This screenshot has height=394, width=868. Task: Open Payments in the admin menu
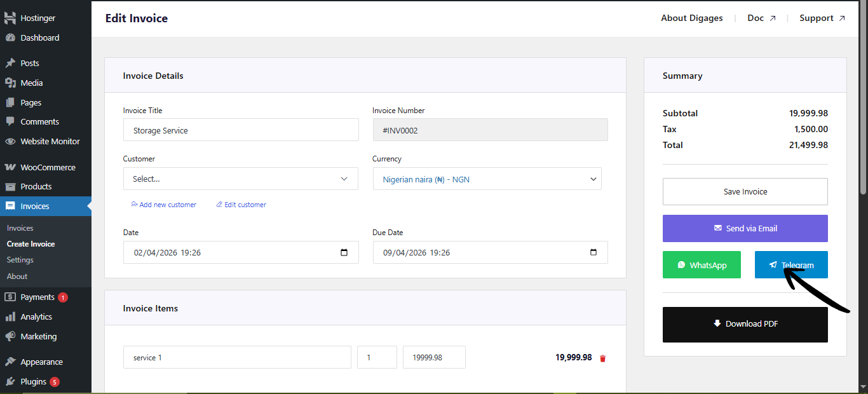pyautogui.click(x=37, y=297)
